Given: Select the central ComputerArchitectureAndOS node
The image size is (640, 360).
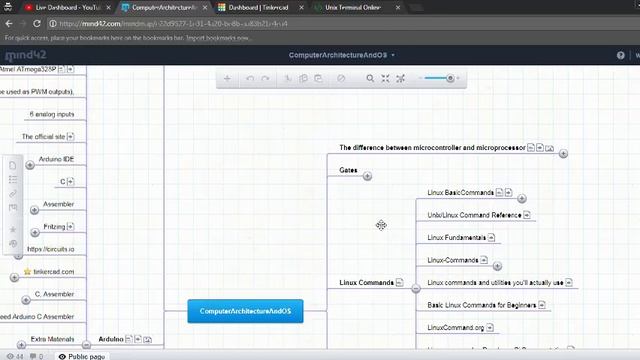Looking at the screenshot, I should click(245, 311).
